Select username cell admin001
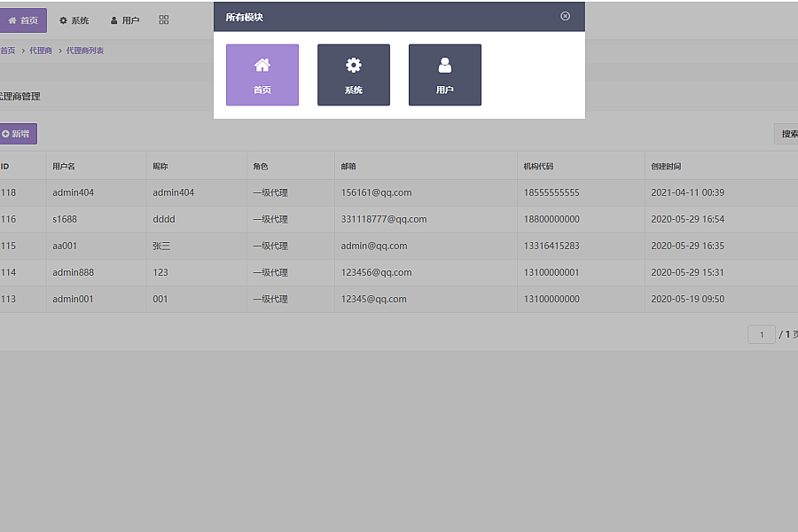This screenshot has height=532, width=798. [74, 299]
